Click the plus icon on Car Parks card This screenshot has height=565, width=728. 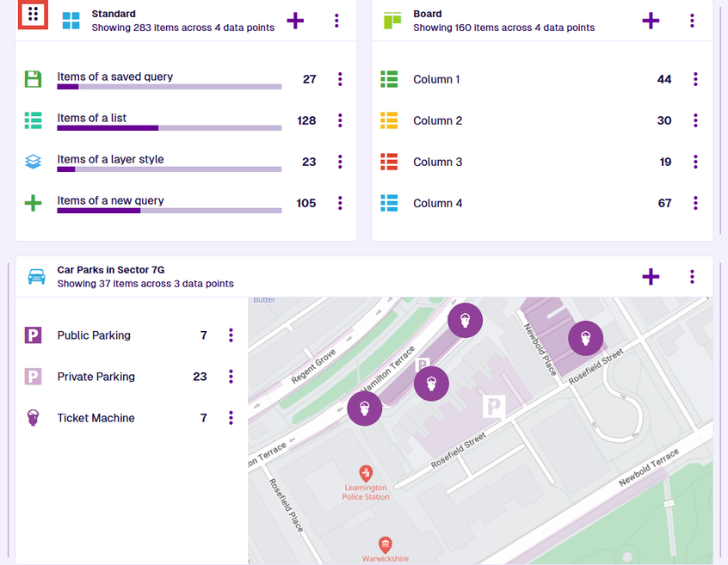point(651,276)
